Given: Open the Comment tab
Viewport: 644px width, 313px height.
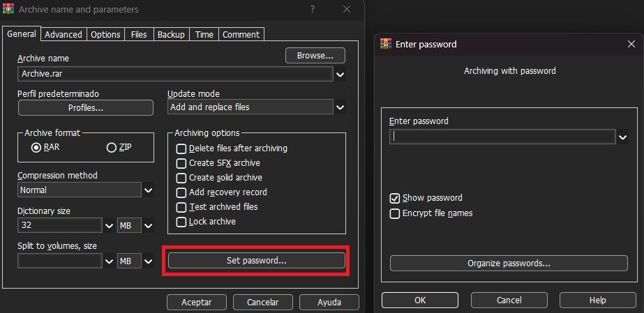Looking at the screenshot, I should pyautogui.click(x=241, y=34).
